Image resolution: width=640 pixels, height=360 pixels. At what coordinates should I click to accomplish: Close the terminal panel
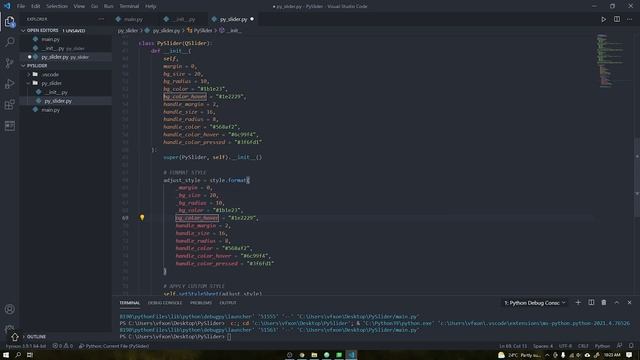click(x=629, y=302)
